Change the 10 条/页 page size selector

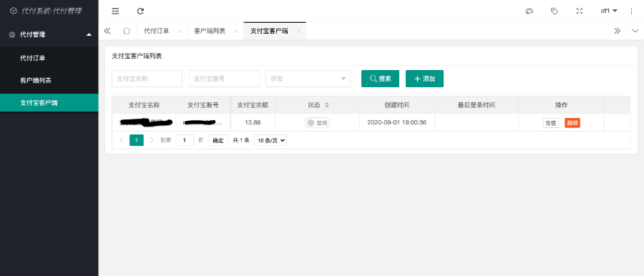click(x=270, y=140)
